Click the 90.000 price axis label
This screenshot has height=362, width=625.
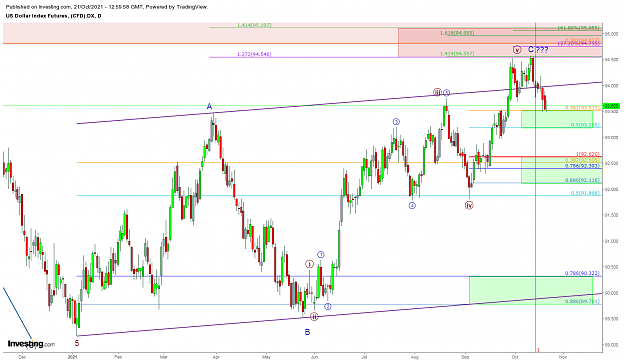tap(611, 293)
